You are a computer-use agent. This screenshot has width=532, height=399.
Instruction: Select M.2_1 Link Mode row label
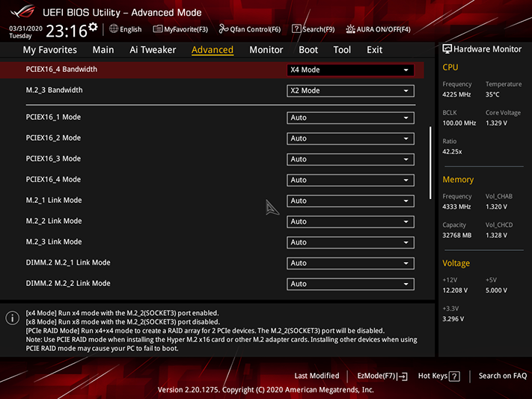[x=54, y=200]
